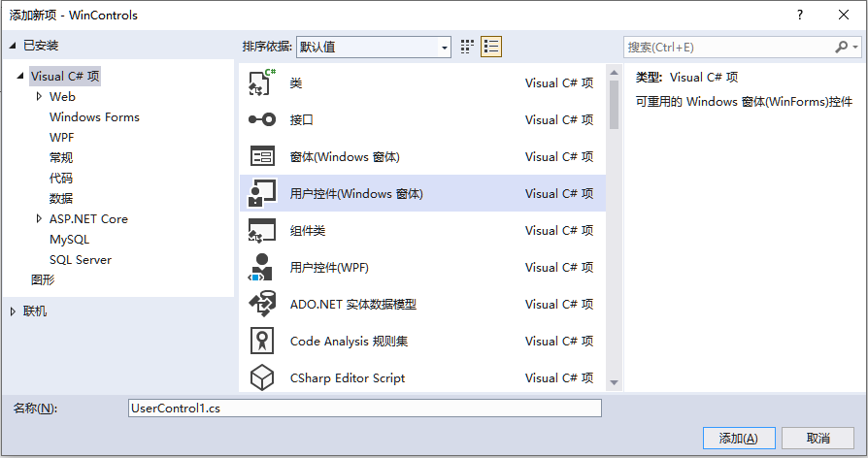The image size is (868, 458).
Task: Click the Code Analysis 规则集 name text
Action: tap(349, 341)
